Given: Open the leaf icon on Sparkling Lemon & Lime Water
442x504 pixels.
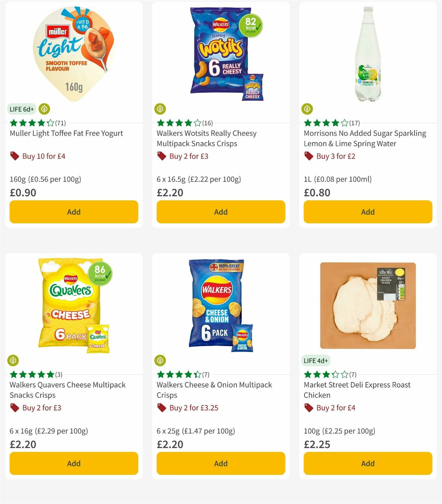Looking at the screenshot, I should point(308,109).
